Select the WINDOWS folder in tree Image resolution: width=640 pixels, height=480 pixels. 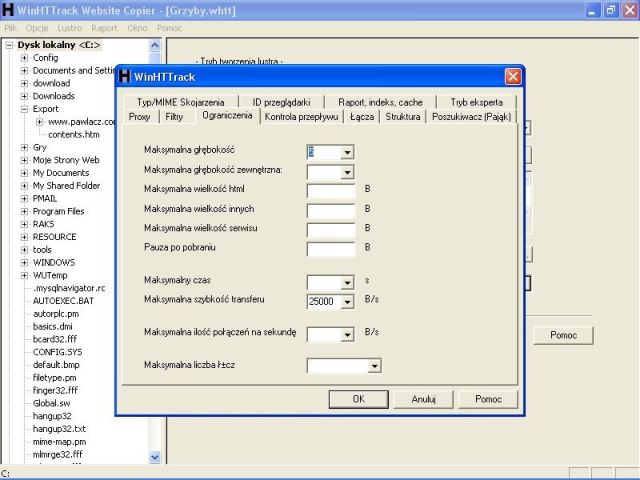click(x=53, y=262)
